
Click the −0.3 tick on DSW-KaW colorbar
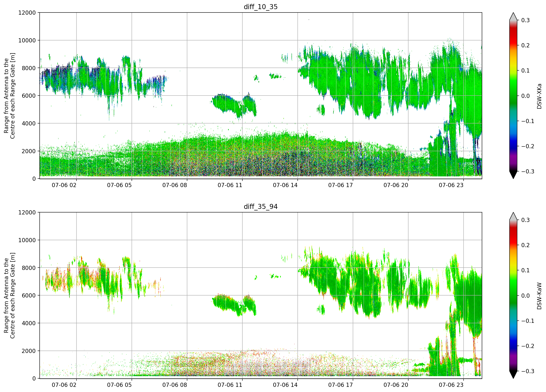coord(528,371)
